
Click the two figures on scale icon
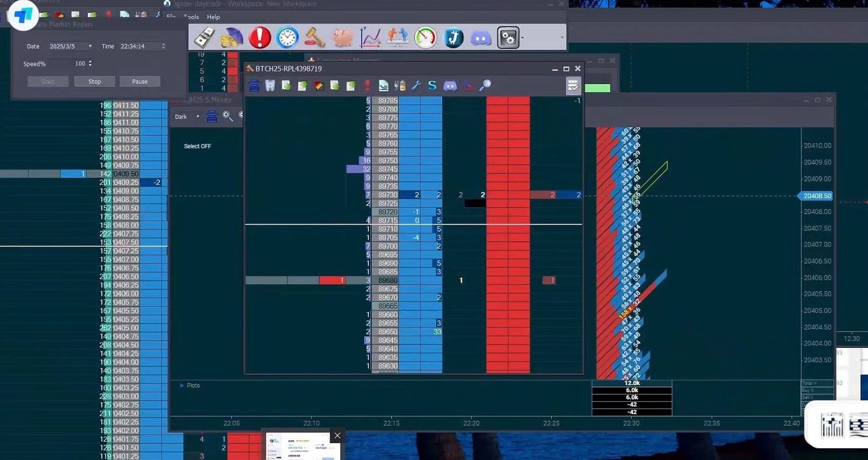[x=398, y=38]
